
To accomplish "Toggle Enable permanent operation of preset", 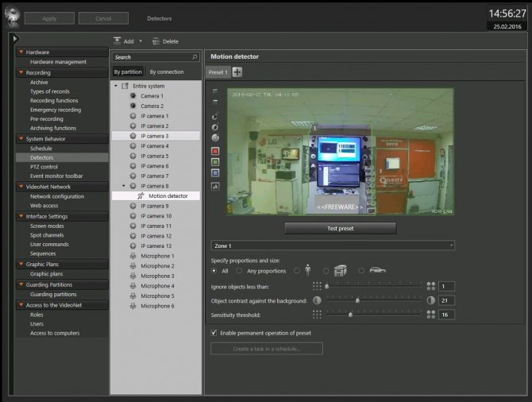I will point(214,333).
